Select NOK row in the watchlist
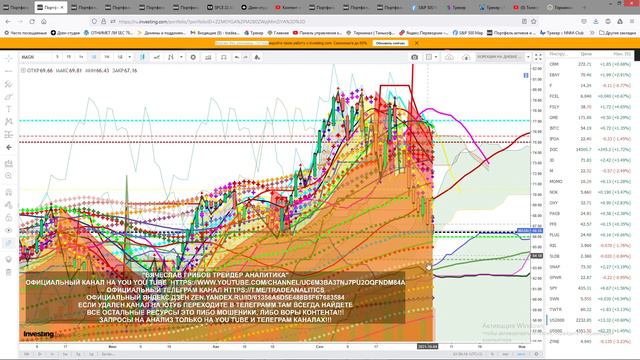The image size is (640, 360). 590,192
